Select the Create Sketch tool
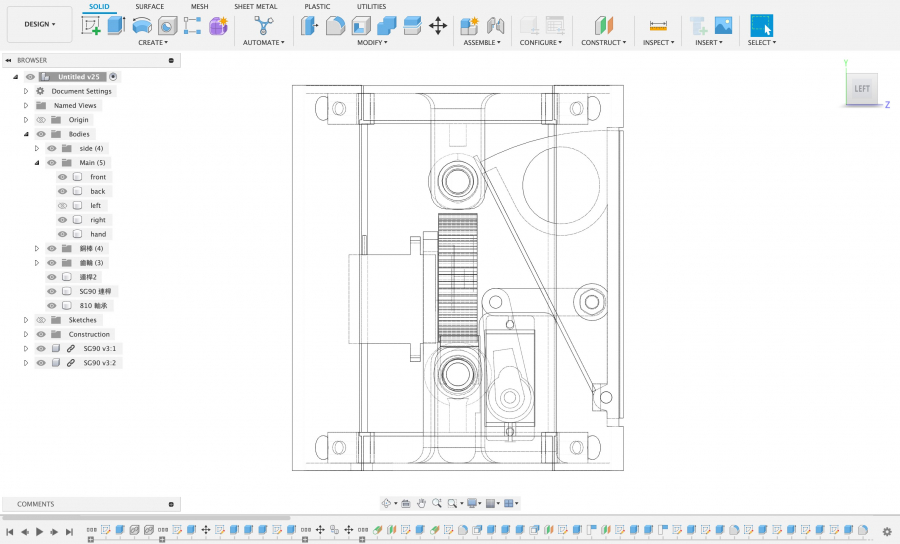 coord(91,26)
